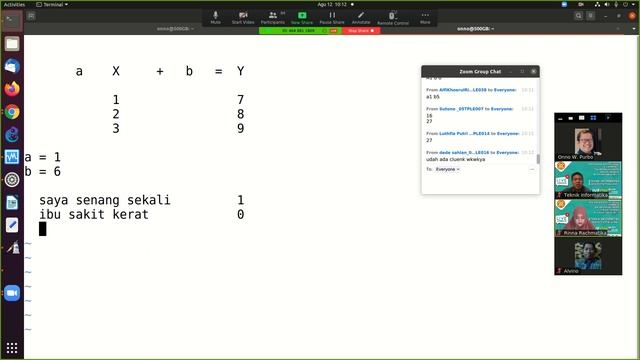Image resolution: width=640 pixels, height=360 pixels.
Task: Click the chat message "udah ada cluenk wkwkya"
Action: click(x=456, y=159)
